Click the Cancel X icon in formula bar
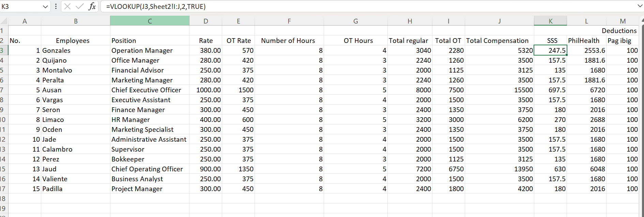Image resolution: width=644 pixels, height=217 pixels. [x=67, y=6]
